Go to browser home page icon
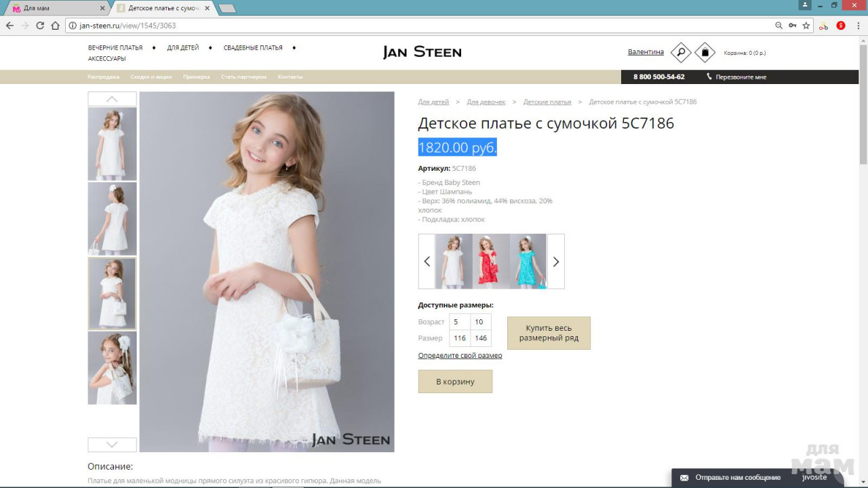 [56, 26]
